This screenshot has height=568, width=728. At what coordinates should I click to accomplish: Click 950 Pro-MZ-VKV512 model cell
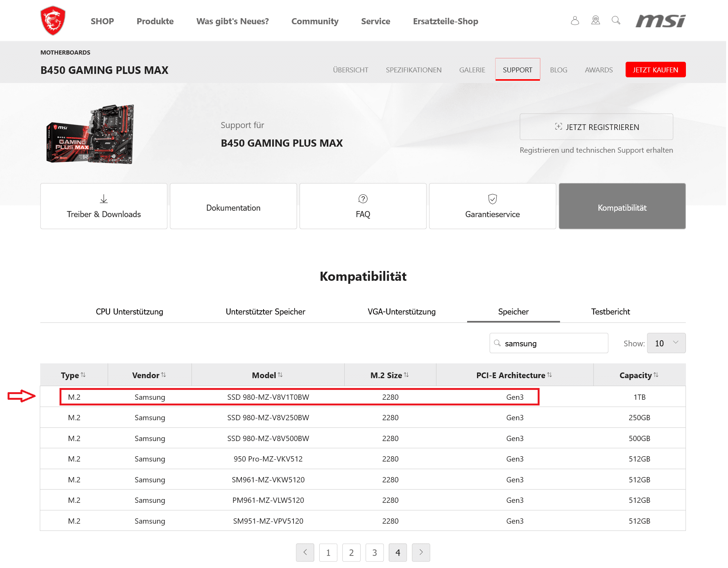[268, 459]
